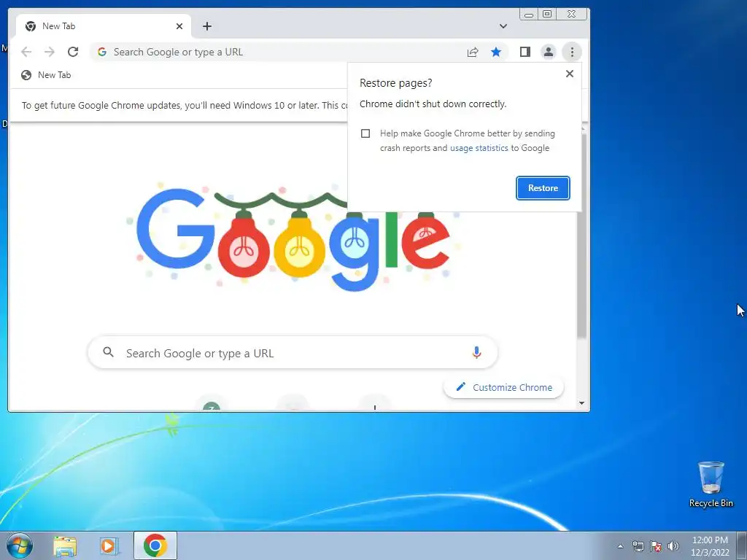Click the Show desktop button

742,545
